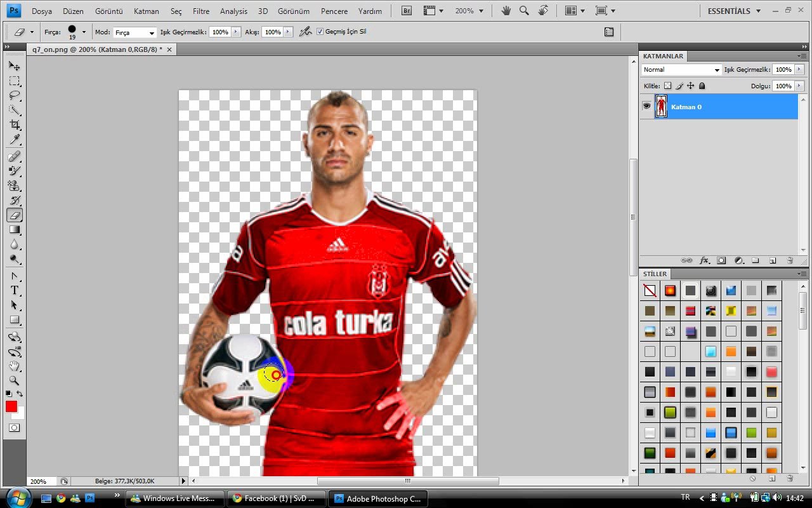Select the History Brush tool

(x=14, y=201)
